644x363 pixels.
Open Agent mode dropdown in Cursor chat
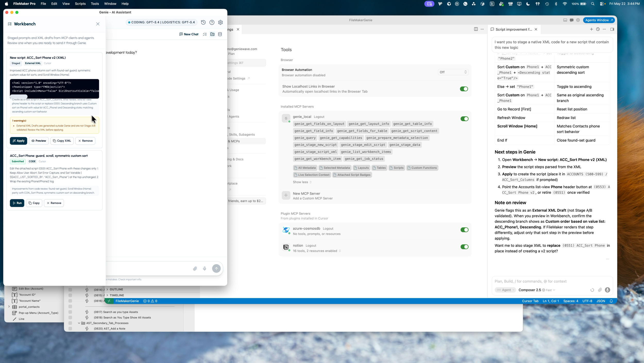[x=505, y=290]
